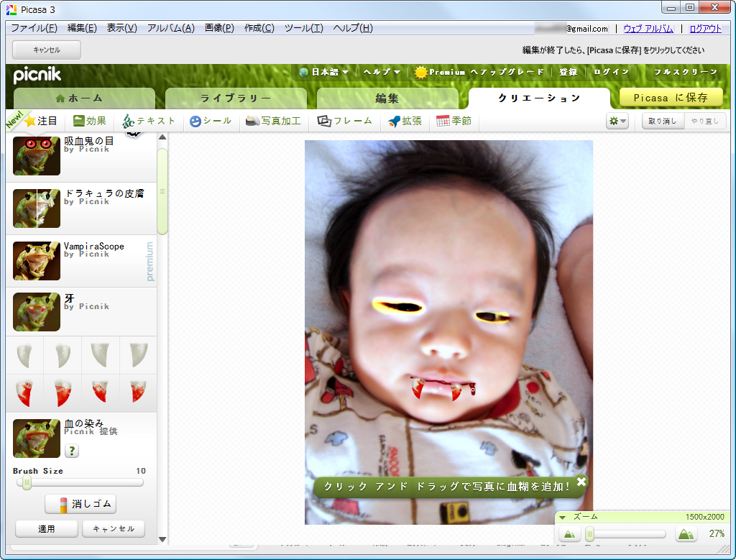Image resolution: width=736 pixels, height=560 pixels.
Task: Click the Picasa に保存 button
Action: pos(670,96)
